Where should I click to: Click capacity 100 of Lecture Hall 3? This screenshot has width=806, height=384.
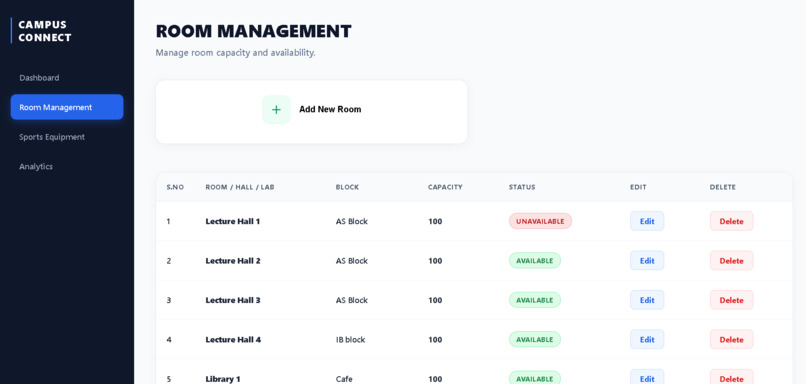tap(435, 300)
